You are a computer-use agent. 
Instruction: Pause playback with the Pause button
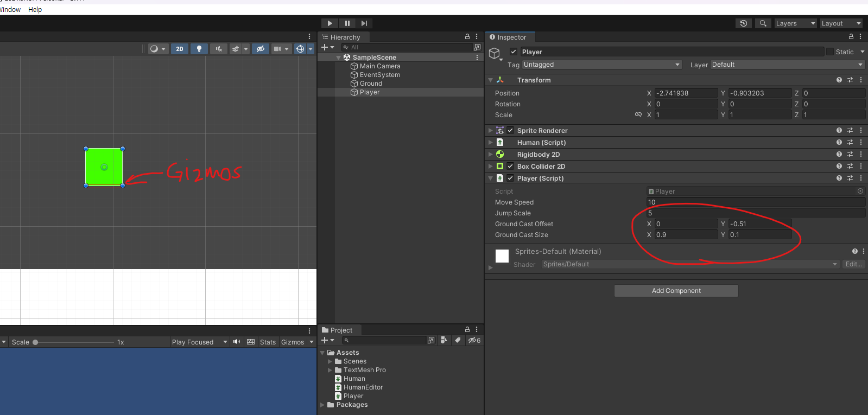[x=347, y=23]
